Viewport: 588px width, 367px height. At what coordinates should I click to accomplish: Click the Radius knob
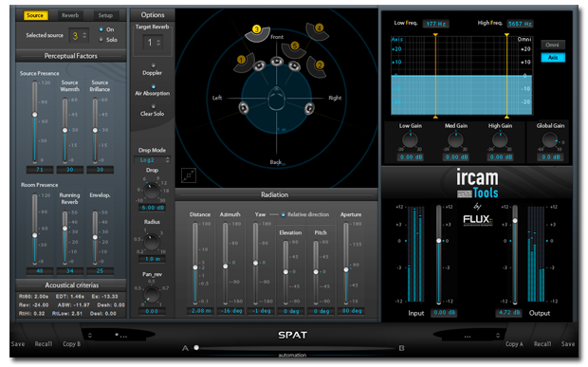click(152, 242)
